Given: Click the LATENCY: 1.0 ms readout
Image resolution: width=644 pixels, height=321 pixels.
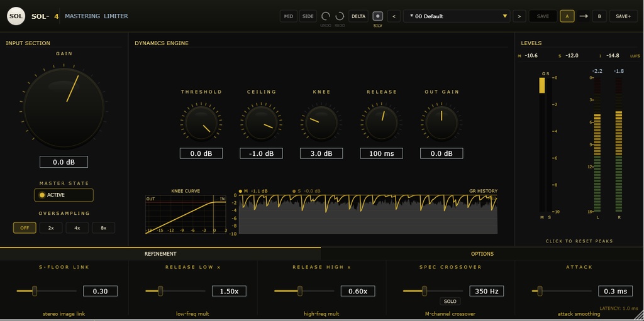Looking at the screenshot, I should point(619,308).
